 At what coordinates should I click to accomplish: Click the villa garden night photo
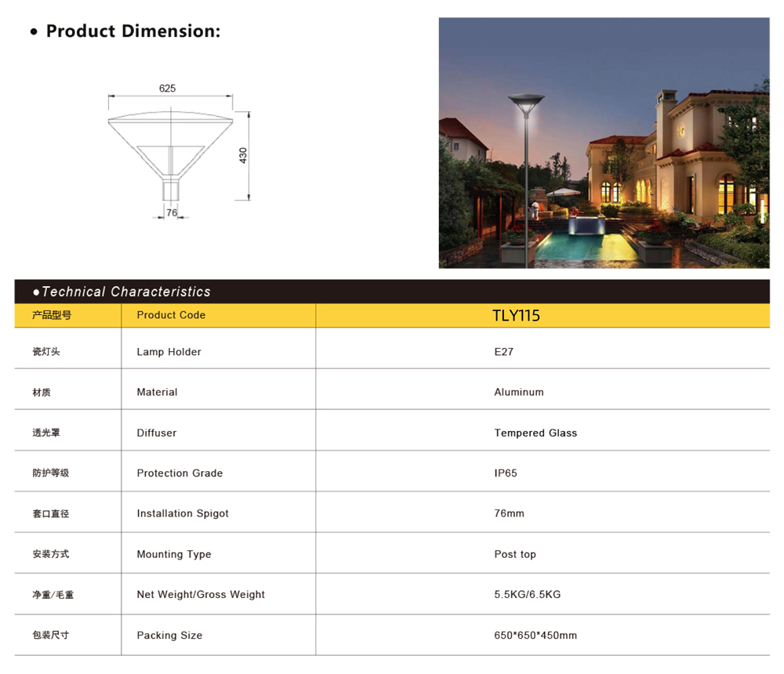click(x=604, y=143)
